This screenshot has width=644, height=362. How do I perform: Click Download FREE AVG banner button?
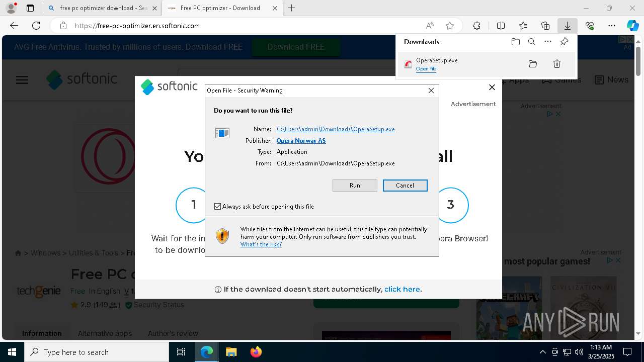[296, 47]
